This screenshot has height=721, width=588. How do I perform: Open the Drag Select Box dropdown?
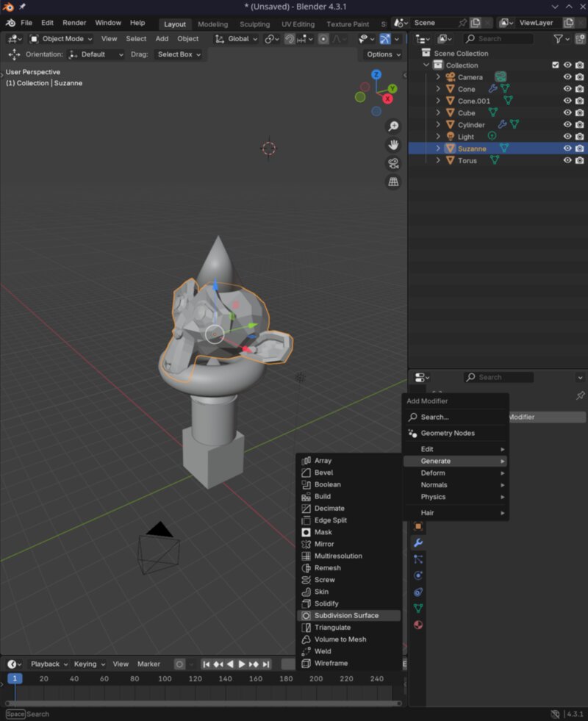[x=179, y=54]
